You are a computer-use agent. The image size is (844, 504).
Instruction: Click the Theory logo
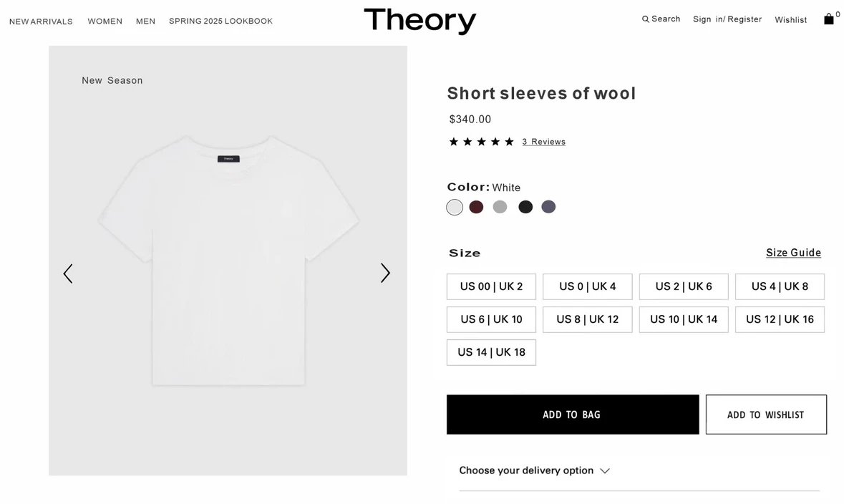point(419,21)
